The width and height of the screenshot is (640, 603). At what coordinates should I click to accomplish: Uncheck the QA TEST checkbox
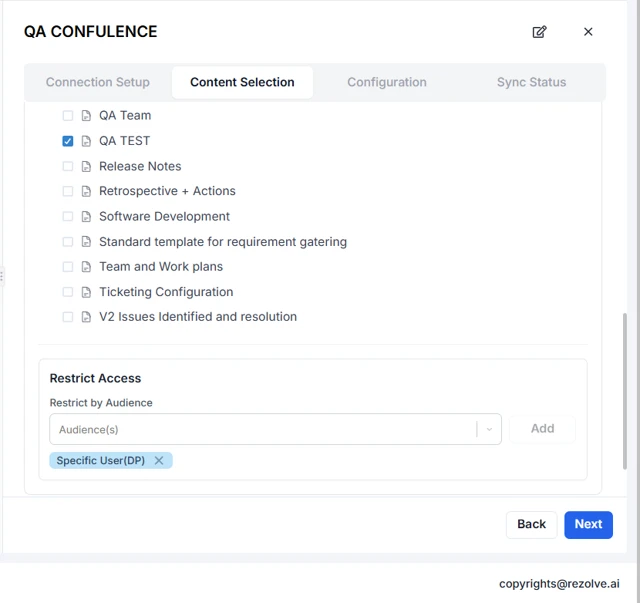click(68, 141)
